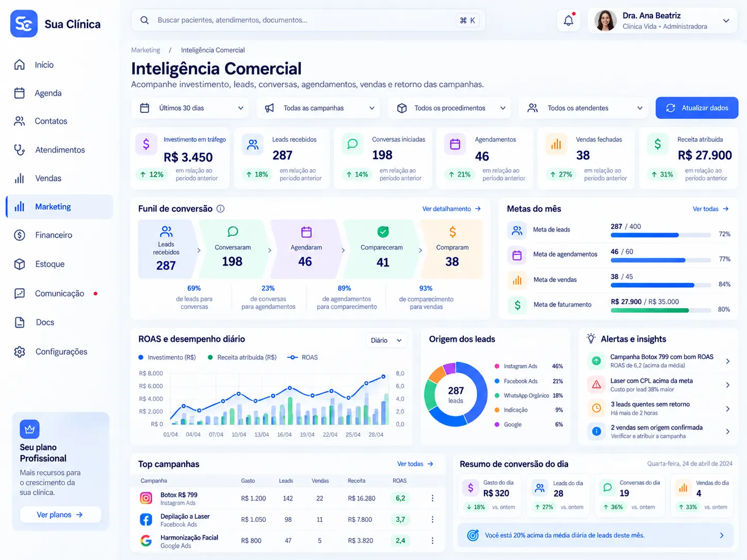The height and width of the screenshot is (560, 747).
Task: Open Atendimentos in the sidebar
Action: (x=59, y=150)
